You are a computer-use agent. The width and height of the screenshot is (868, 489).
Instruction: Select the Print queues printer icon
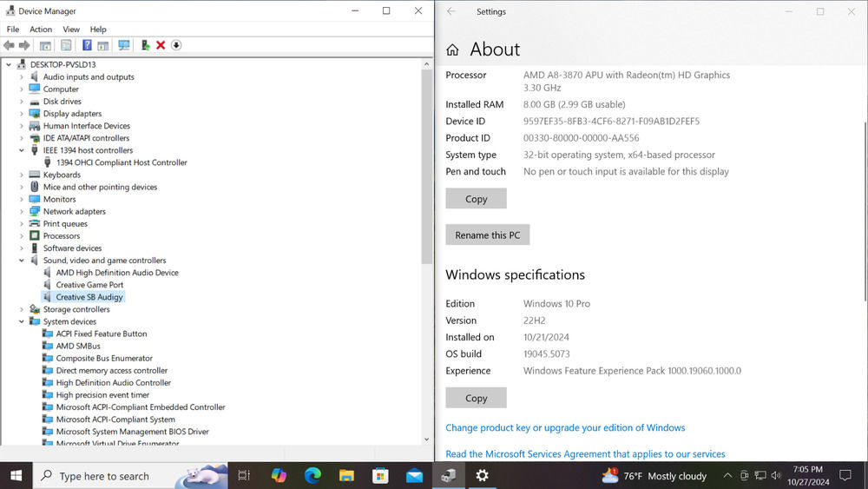pos(35,224)
